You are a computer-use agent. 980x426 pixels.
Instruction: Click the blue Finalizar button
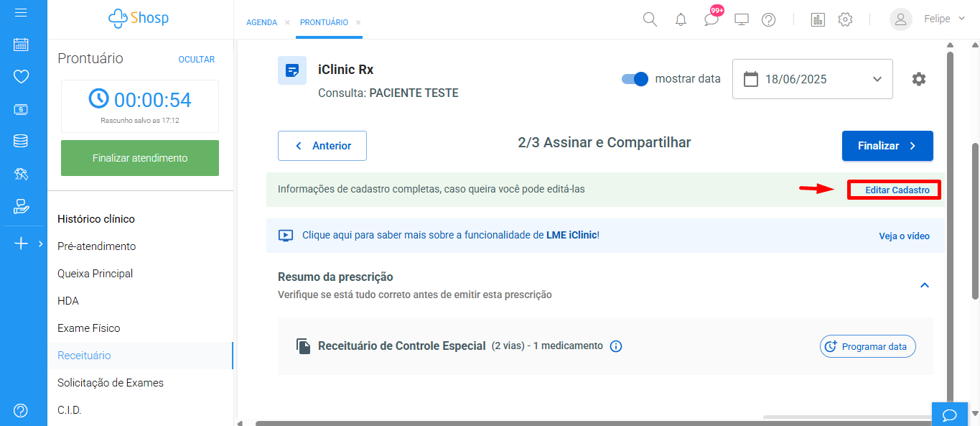[x=887, y=146]
